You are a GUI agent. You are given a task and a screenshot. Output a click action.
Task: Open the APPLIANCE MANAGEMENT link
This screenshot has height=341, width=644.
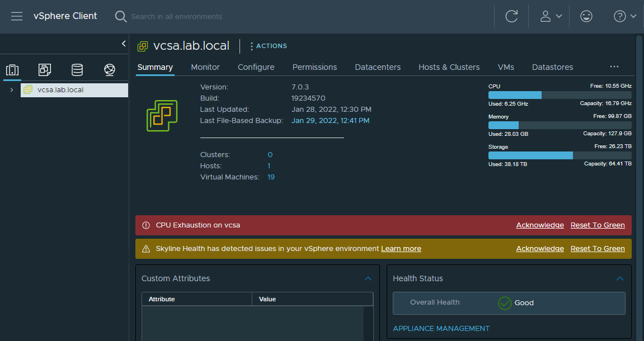(x=441, y=329)
